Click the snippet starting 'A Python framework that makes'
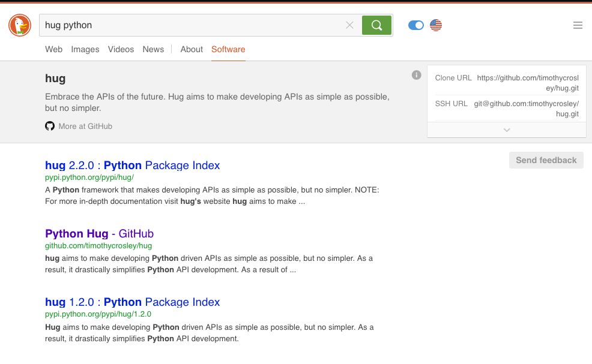This screenshot has width=592, height=364. (x=212, y=195)
